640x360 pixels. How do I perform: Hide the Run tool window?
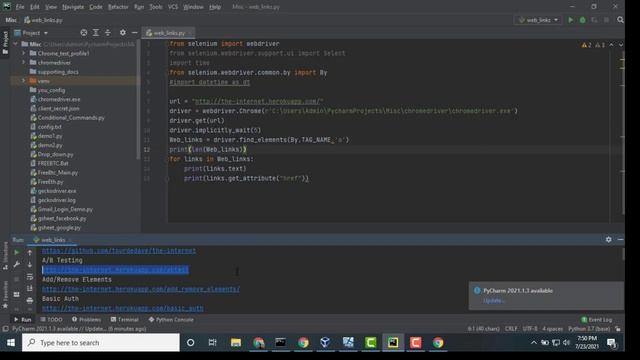[620, 240]
